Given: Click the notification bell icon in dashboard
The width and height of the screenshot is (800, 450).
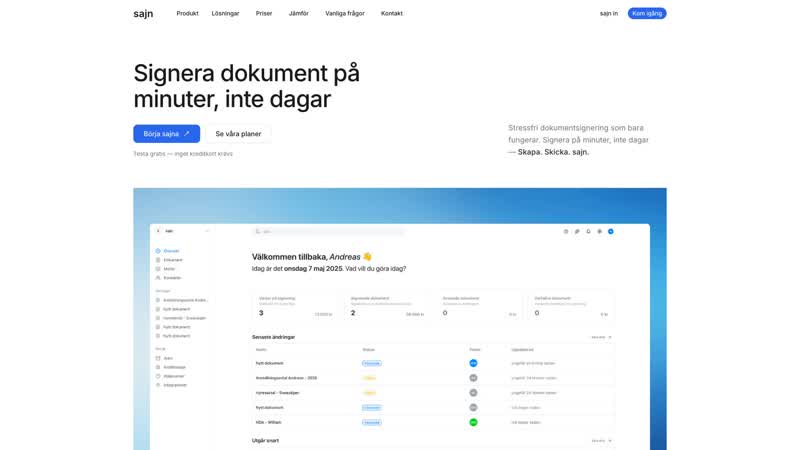Looking at the screenshot, I should (x=588, y=231).
